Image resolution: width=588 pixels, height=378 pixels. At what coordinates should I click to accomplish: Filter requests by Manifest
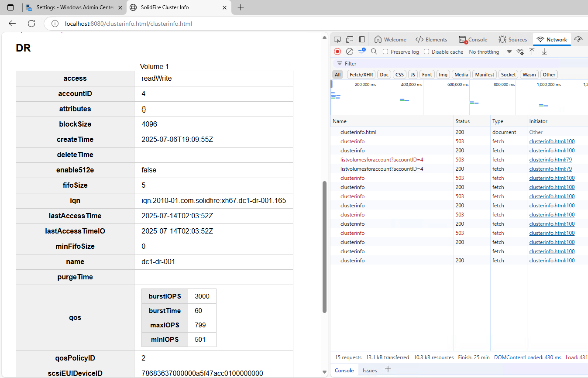coord(485,75)
